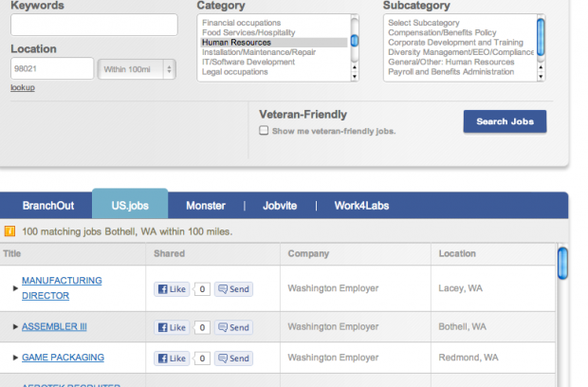Open the MANUFACTURING DIRECTOR job link
This screenshot has height=387, width=588.
tap(62, 288)
